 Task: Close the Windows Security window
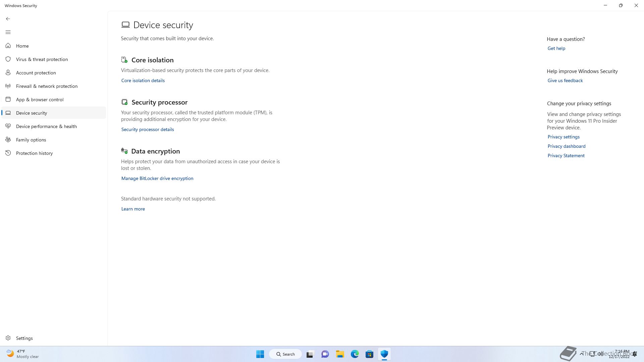point(636,5)
